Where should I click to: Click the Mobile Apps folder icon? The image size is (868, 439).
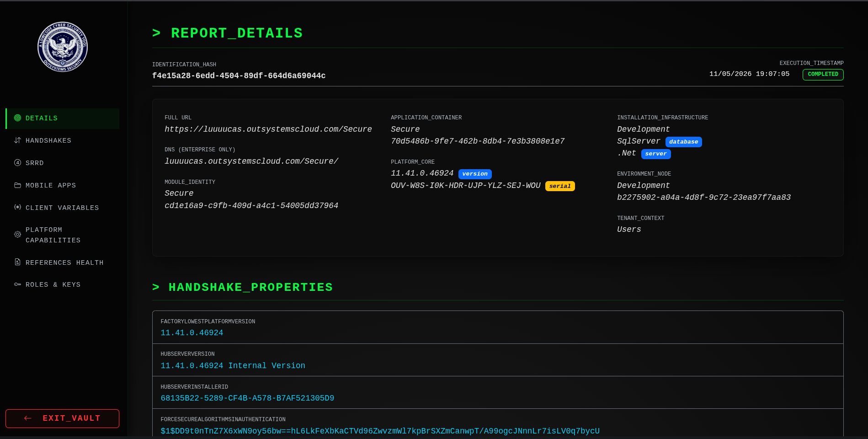[x=17, y=185]
